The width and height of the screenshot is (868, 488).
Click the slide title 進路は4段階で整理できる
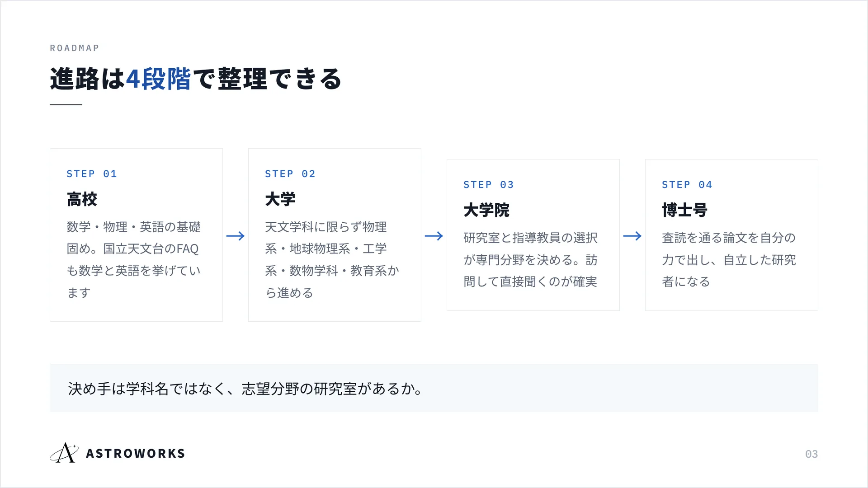click(x=195, y=79)
